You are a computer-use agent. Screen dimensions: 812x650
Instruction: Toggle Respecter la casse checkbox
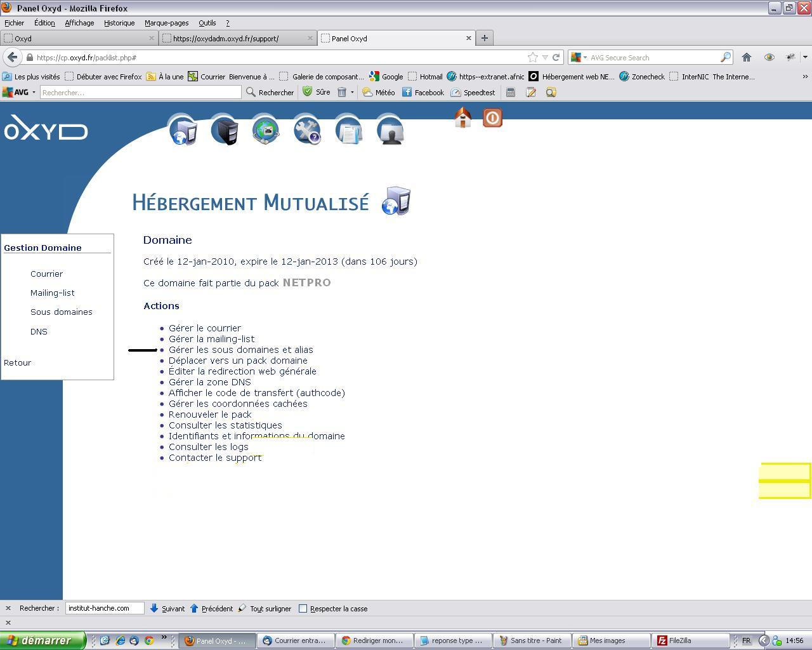[x=303, y=608]
